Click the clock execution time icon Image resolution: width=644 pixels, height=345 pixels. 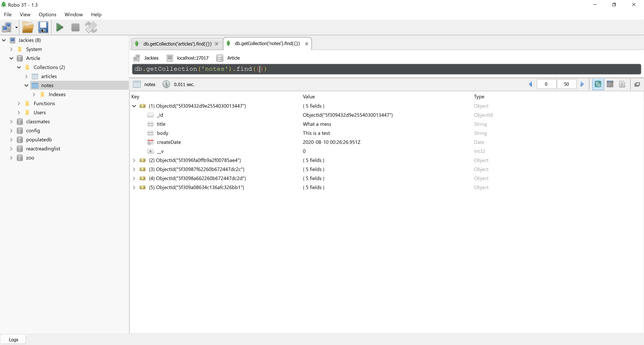[x=166, y=84]
